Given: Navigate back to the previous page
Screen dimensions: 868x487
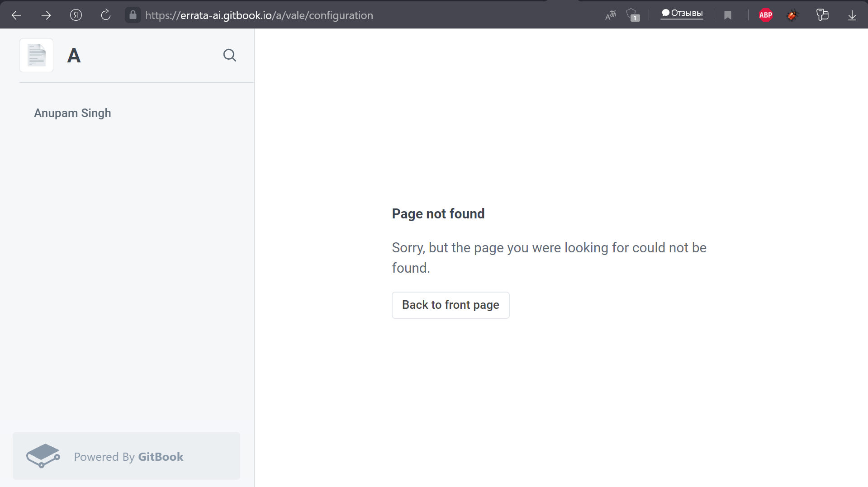Looking at the screenshot, I should (x=16, y=15).
